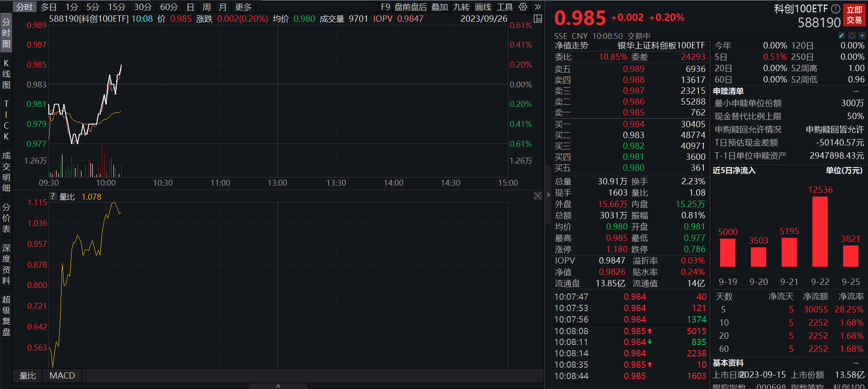Switch to the 多日 chart tab
The height and width of the screenshot is (389, 868).
[x=48, y=7]
